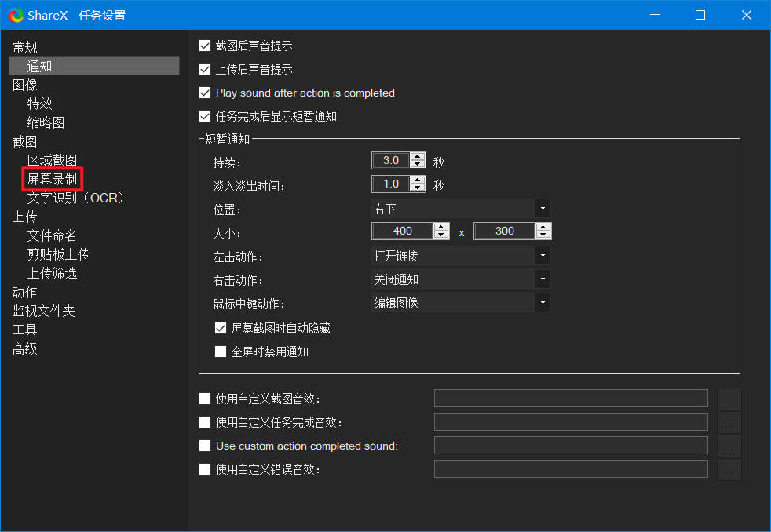771x532 pixels.
Task: Increase the width 400 size spinner
Action: pyautogui.click(x=441, y=228)
